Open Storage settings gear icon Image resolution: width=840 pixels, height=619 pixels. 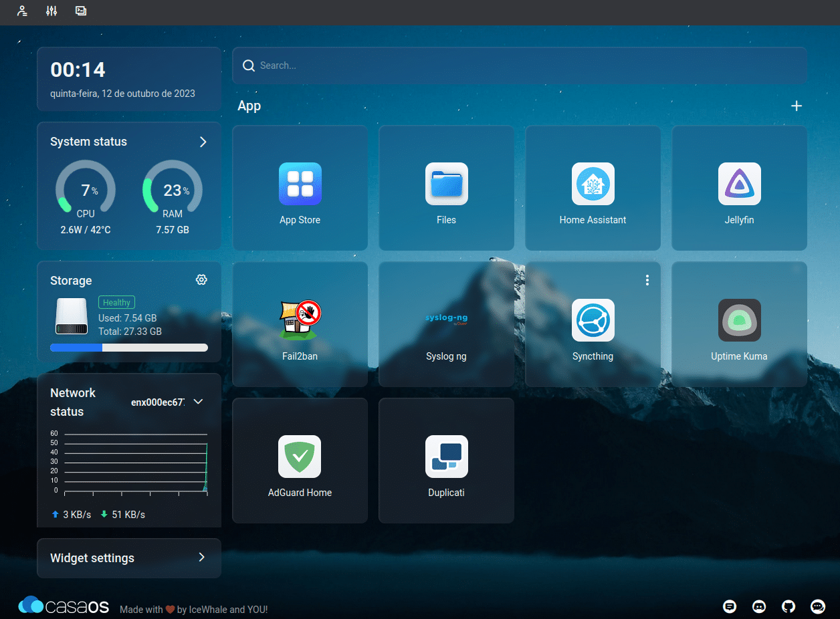click(201, 279)
